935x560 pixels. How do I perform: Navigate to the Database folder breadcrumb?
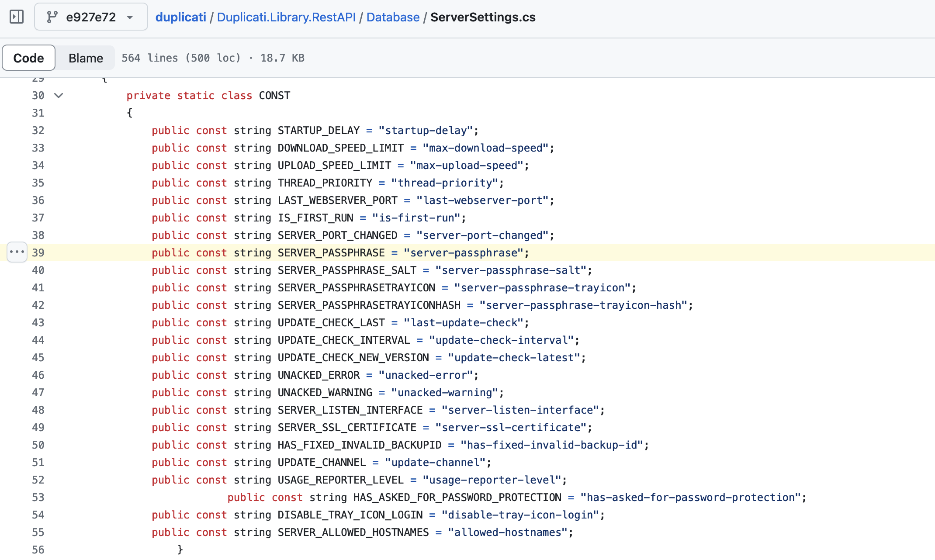click(x=393, y=17)
